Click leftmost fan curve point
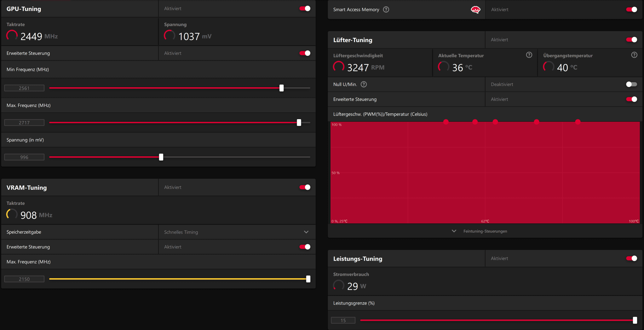The height and width of the screenshot is (330, 644). [446, 122]
